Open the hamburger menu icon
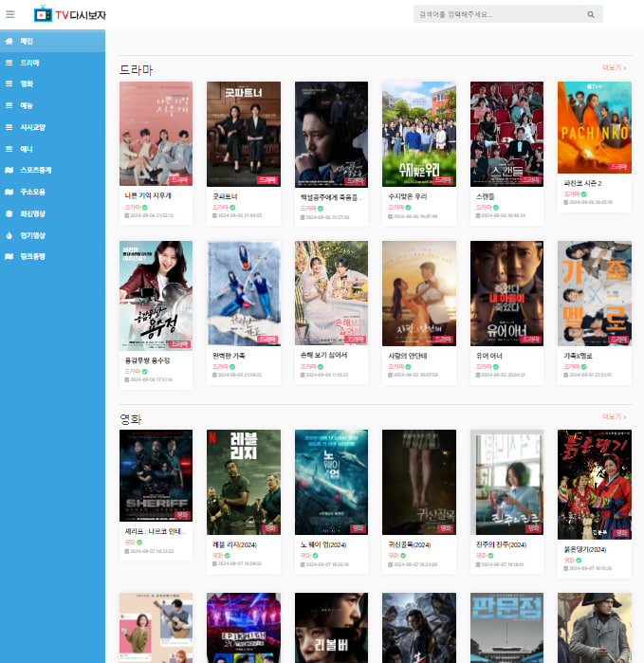644x663 pixels. (10, 14)
